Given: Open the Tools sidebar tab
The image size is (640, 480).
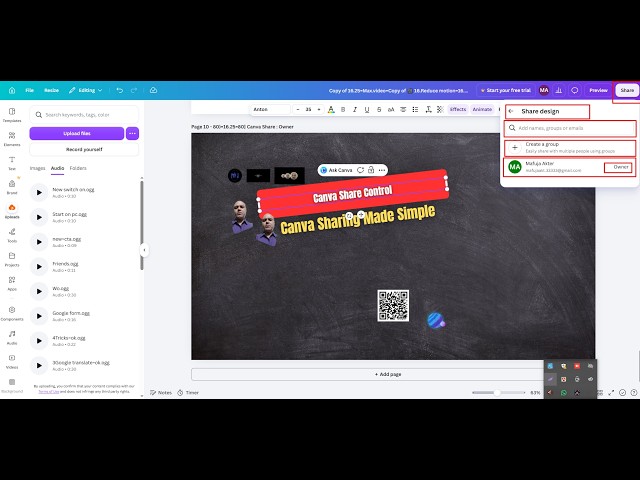Looking at the screenshot, I should point(12,235).
